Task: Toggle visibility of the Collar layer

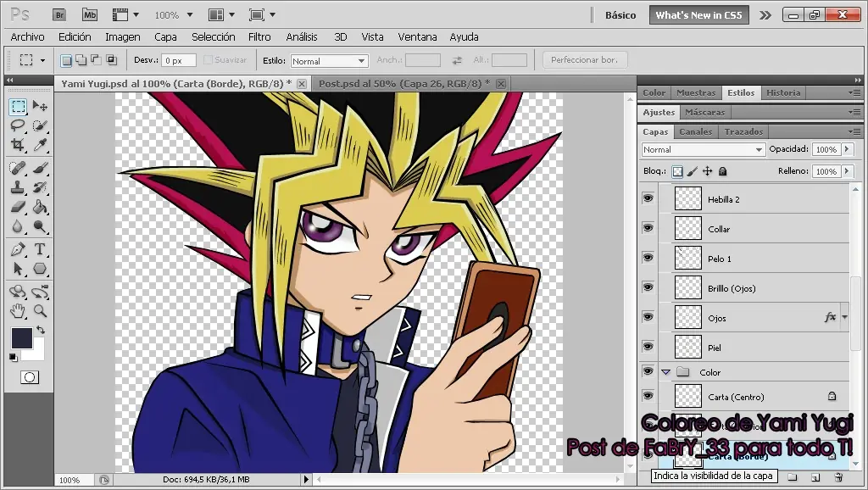Action: [x=648, y=227]
